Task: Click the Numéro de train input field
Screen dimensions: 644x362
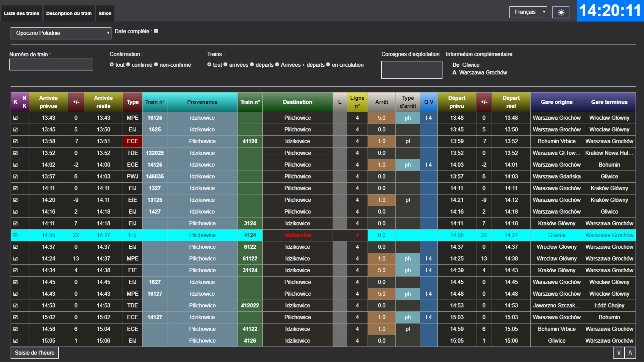Action: click(x=51, y=65)
